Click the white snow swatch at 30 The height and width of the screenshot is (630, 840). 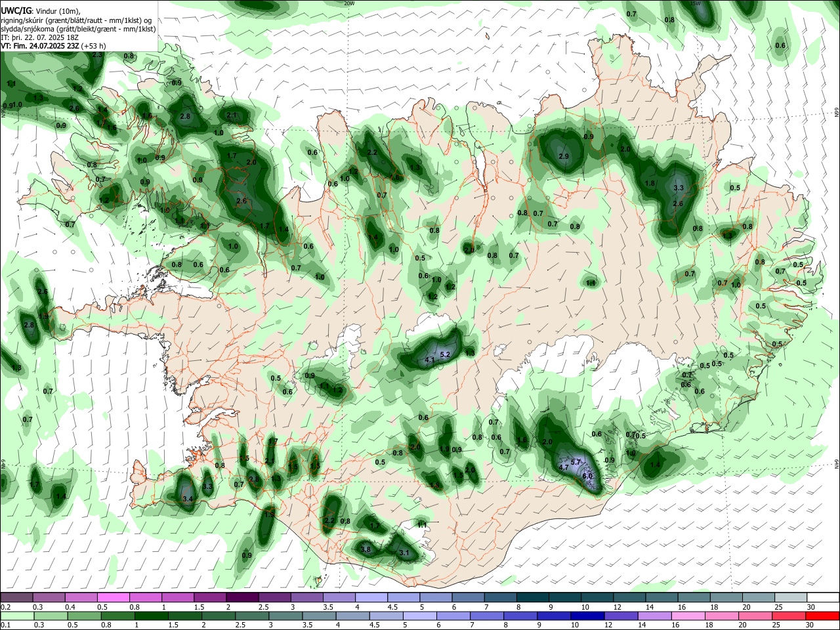(x=823, y=597)
